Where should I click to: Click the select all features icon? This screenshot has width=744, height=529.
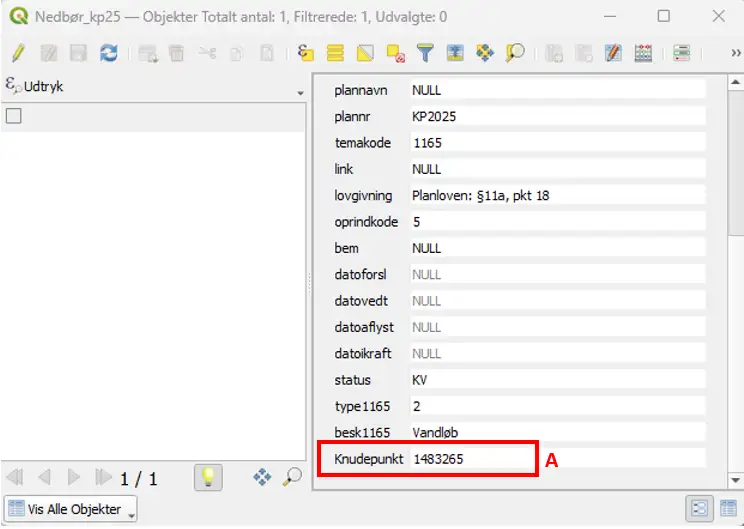tap(336, 53)
